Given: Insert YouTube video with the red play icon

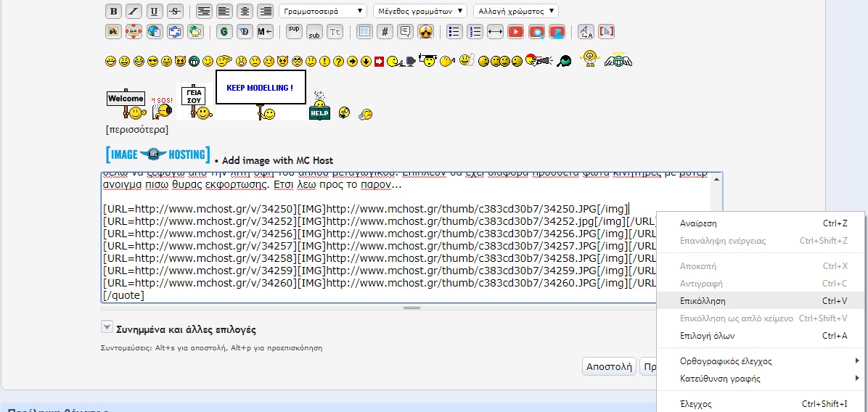Looking at the screenshot, I should pos(515,31).
